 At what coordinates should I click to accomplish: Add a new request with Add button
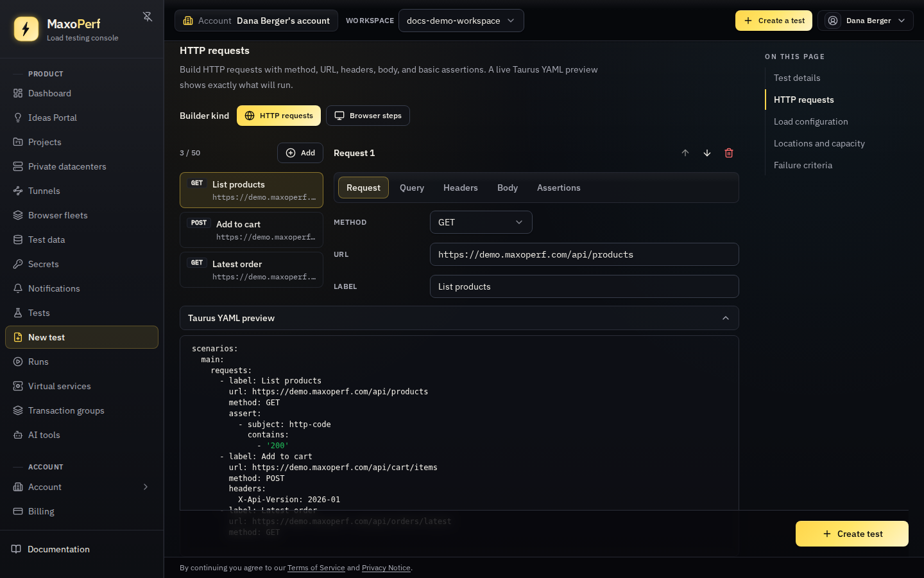coord(300,153)
